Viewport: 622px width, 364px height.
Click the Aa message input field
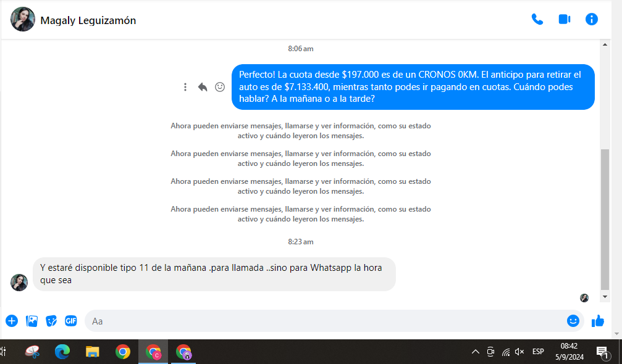[x=334, y=321]
